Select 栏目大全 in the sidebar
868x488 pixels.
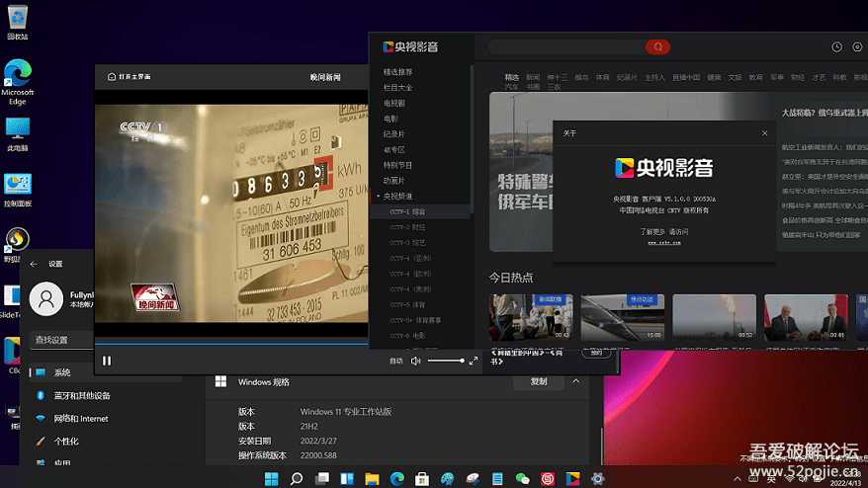pos(397,87)
